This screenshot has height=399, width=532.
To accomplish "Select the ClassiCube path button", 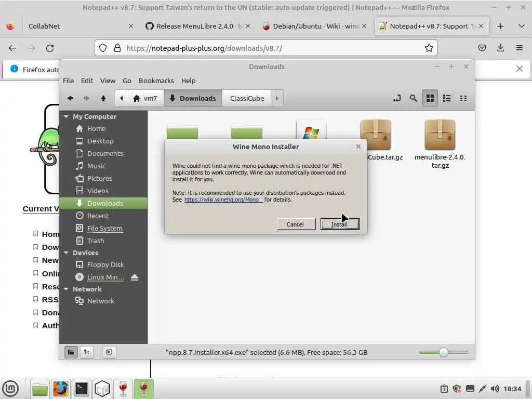I will [x=247, y=98].
